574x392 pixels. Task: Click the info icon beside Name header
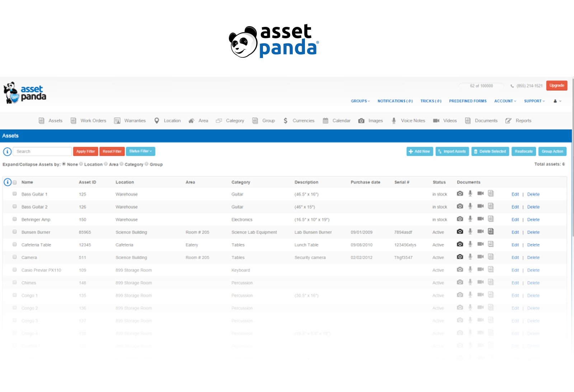tap(7, 182)
